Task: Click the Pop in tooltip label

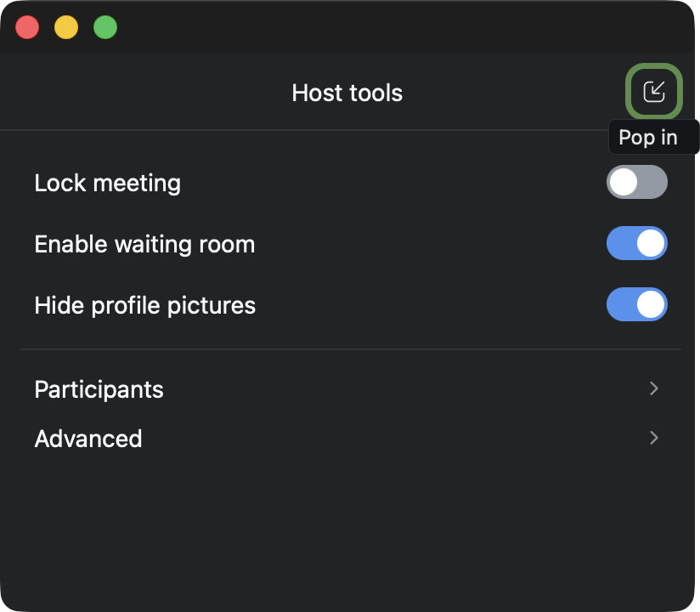Action: coord(647,138)
